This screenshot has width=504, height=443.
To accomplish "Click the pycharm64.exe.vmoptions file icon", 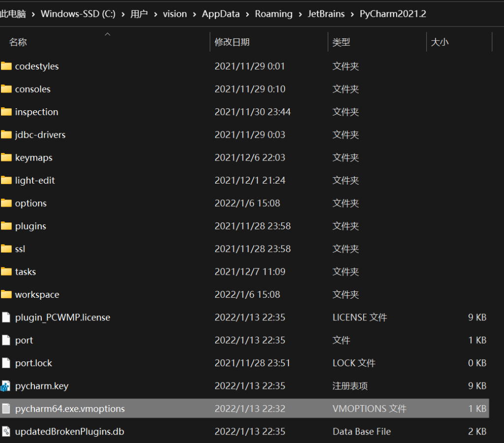I will [6, 409].
